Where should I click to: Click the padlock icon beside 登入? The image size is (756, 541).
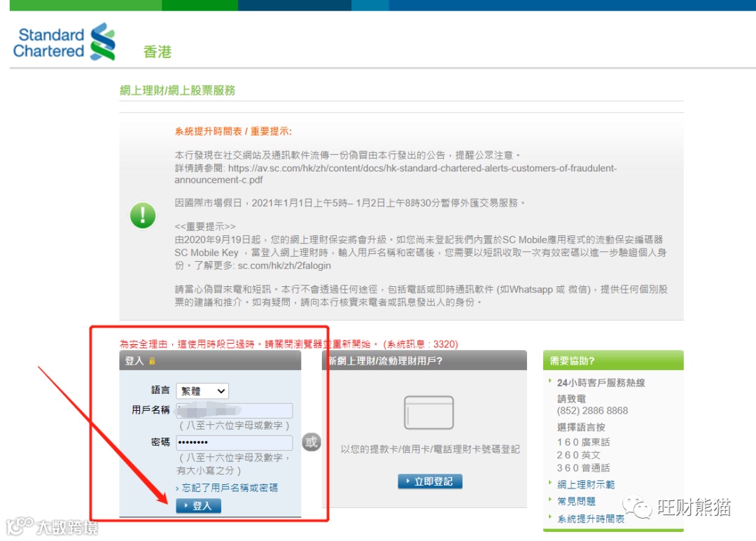[153, 360]
